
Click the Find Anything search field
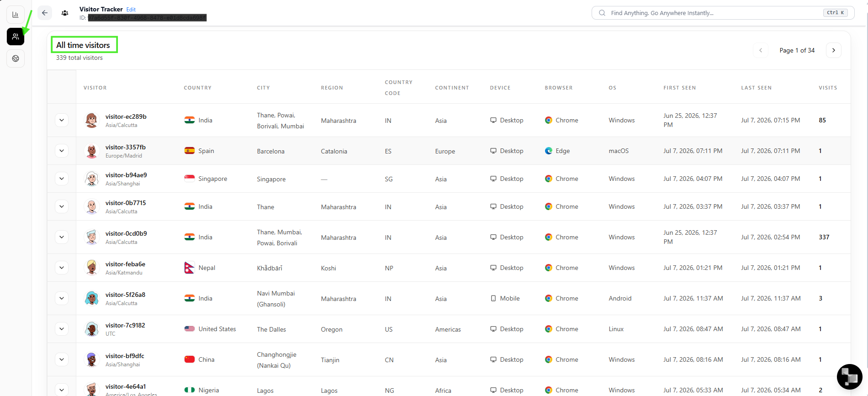[723, 13]
